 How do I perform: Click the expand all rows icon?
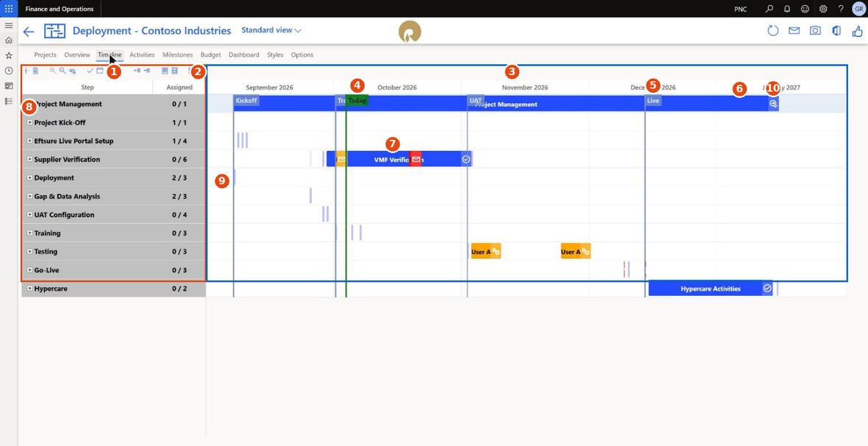click(x=165, y=71)
